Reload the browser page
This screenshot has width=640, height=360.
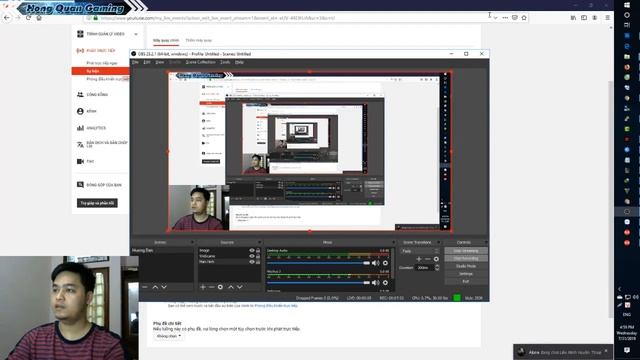[28, 18]
